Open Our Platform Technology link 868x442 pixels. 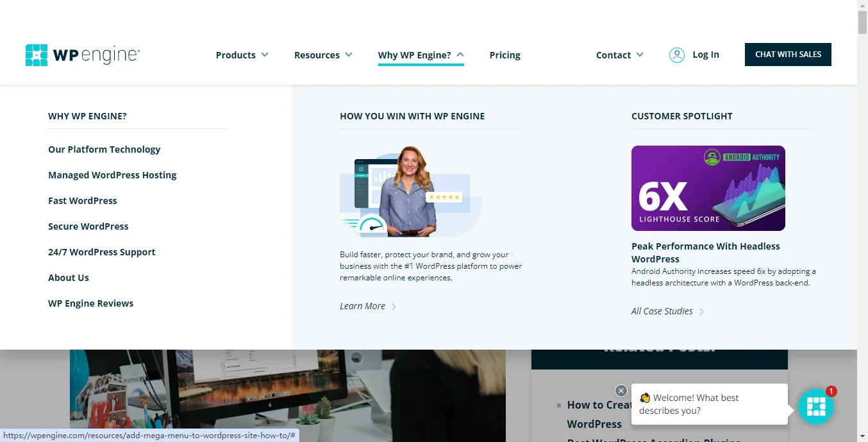(x=104, y=149)
